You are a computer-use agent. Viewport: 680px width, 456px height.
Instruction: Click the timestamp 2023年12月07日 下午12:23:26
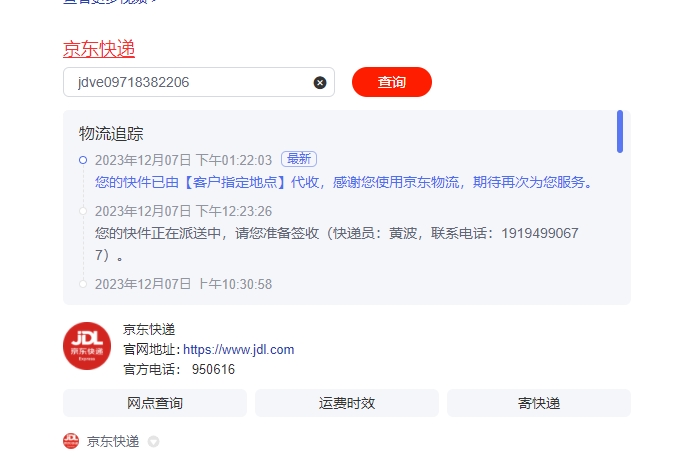[183, 211]
